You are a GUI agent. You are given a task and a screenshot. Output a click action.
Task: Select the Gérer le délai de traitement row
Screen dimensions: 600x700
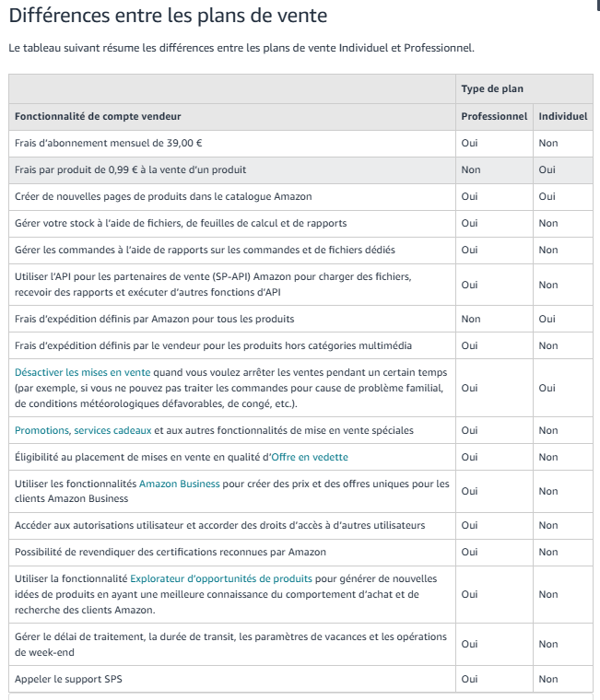[300, 644]
